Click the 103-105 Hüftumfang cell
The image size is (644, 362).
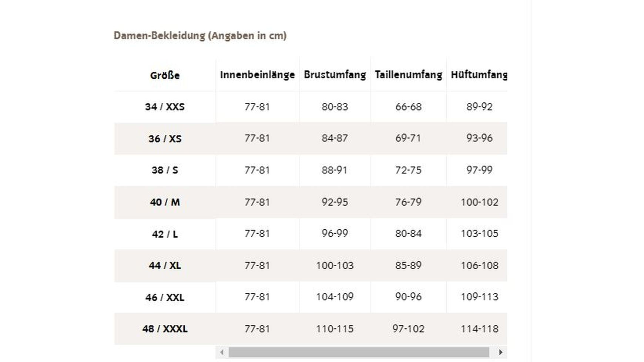[479, 234]
